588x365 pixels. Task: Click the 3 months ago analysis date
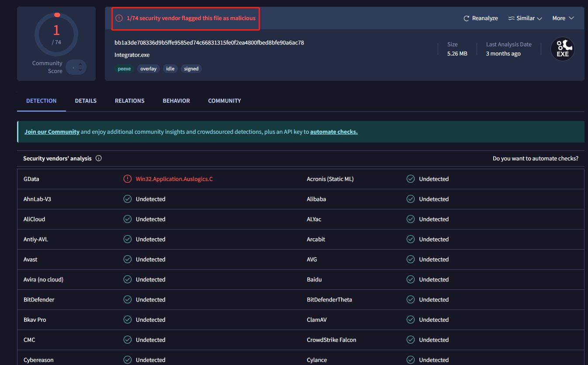click(503, 53)
